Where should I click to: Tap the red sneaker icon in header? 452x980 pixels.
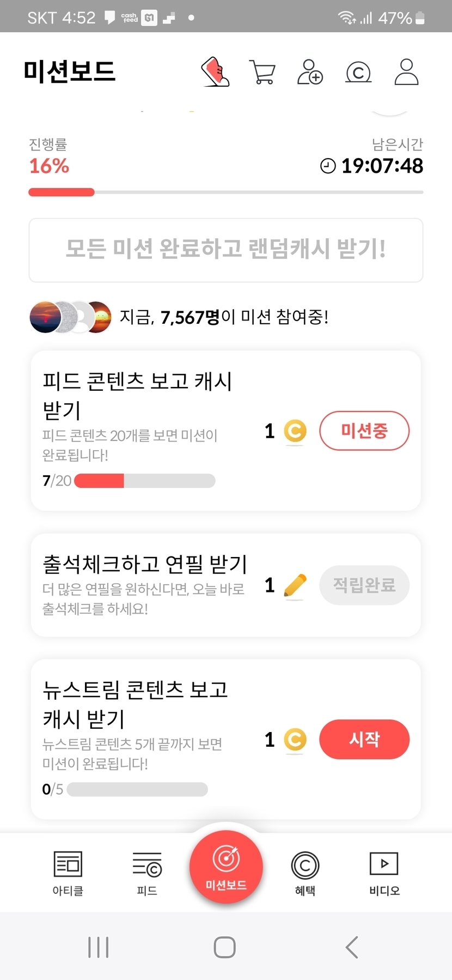(x=216, y=72)
